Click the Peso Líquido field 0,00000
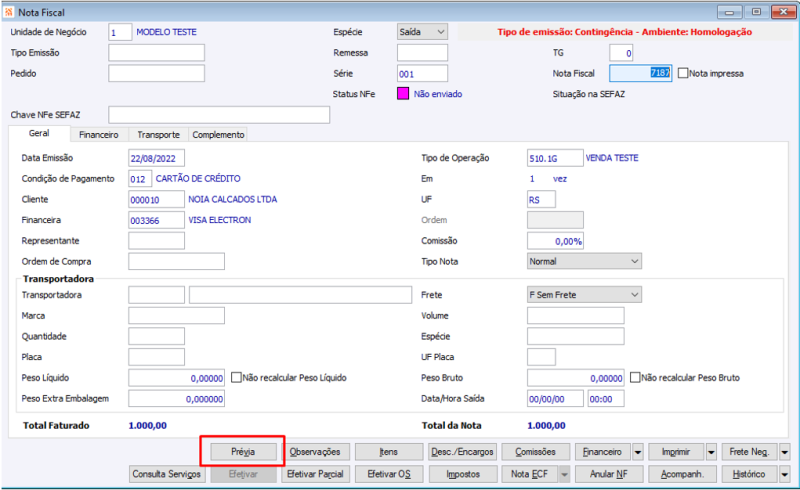 pyautogui.click(x=177, y=378)
